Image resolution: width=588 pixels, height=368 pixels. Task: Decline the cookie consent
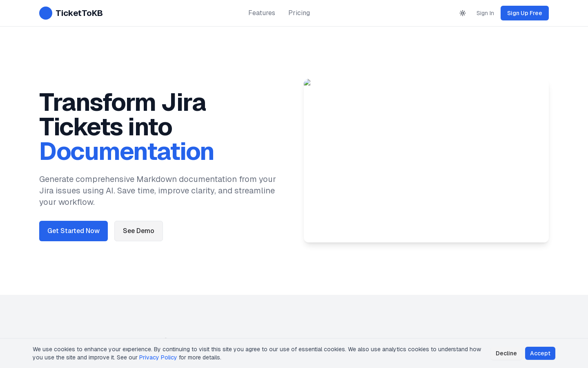tap(506, 353)
